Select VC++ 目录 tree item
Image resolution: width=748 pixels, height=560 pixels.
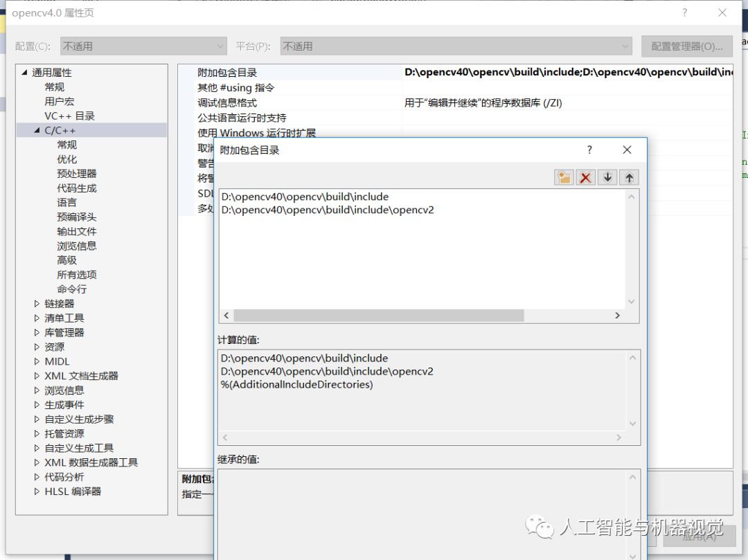(70, 116)
